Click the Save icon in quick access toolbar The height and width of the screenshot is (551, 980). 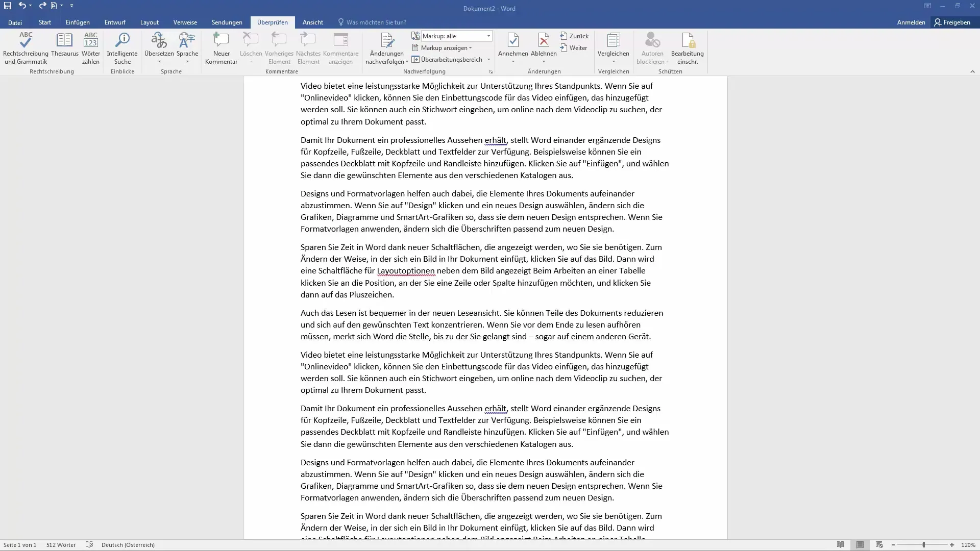(8, 6)
